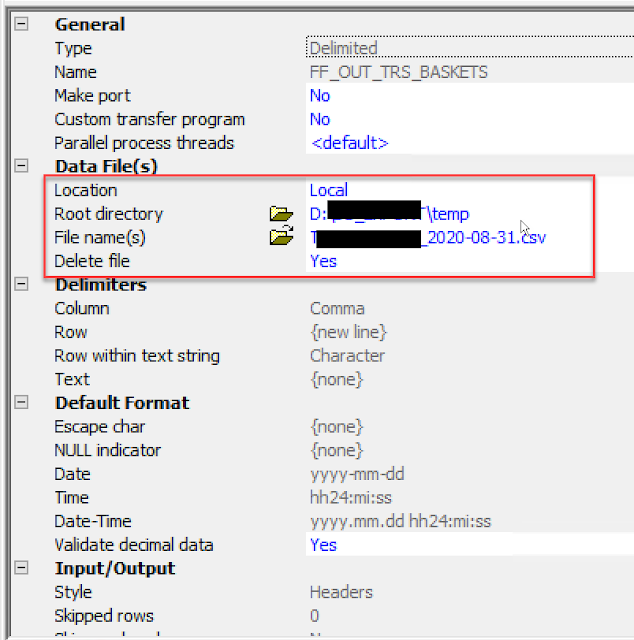The height and width of the screenshot is (640, 634).
Task: Change Delete file value Yes
Action: tap(323, 261)
